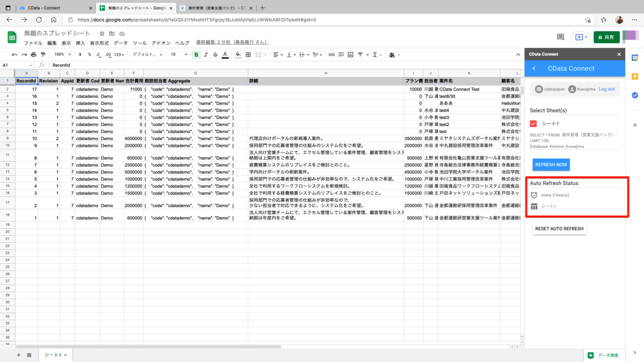Open the all sheets list icon
This screenshot has width=644, height=362.
click(29, 355)
